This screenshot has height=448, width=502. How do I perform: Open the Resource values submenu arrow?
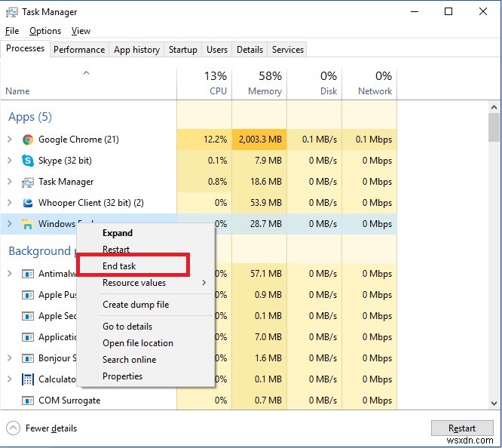[204, 283]
